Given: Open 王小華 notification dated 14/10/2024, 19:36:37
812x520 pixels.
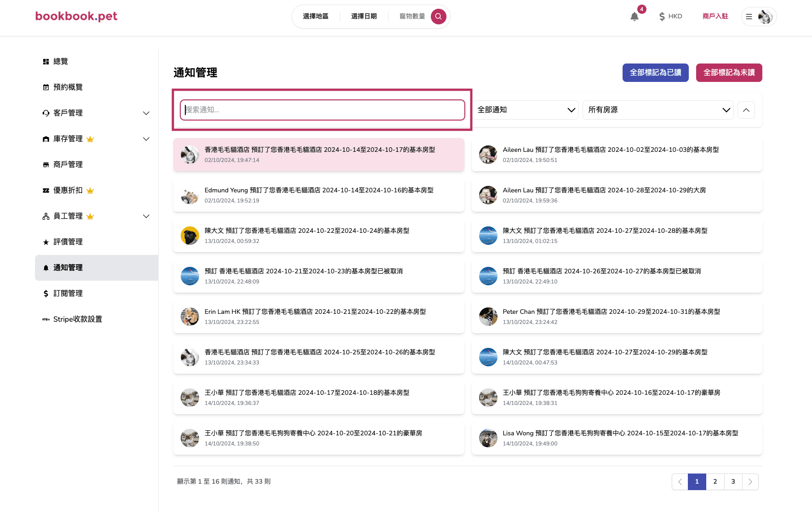Looking at the screenshot, I should [319, 398].
